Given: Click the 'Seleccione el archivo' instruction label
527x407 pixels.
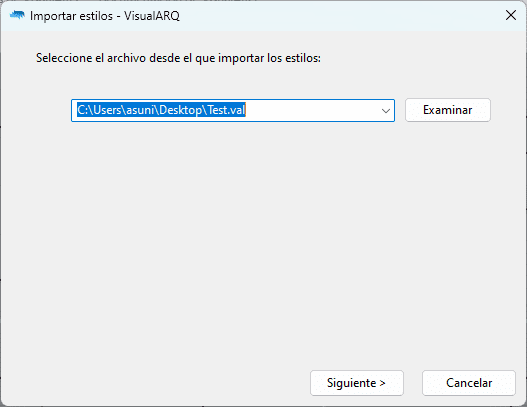Looking at the screenshot, I should (x=178, y=58).
